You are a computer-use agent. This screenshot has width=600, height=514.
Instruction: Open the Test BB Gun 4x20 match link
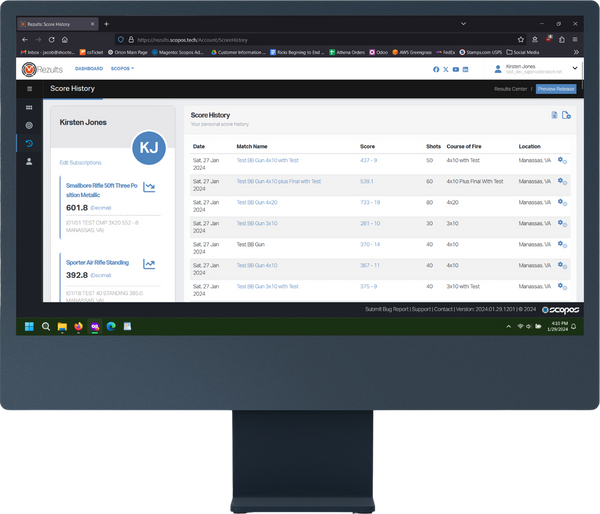257,202
